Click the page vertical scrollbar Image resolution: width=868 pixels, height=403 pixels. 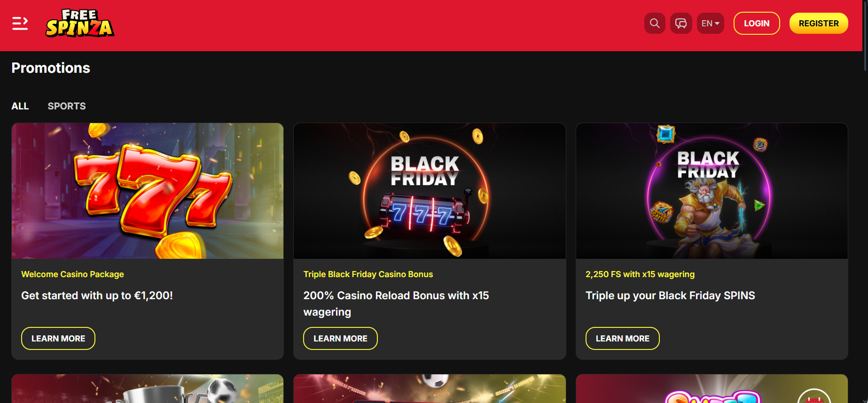(865, 36)
